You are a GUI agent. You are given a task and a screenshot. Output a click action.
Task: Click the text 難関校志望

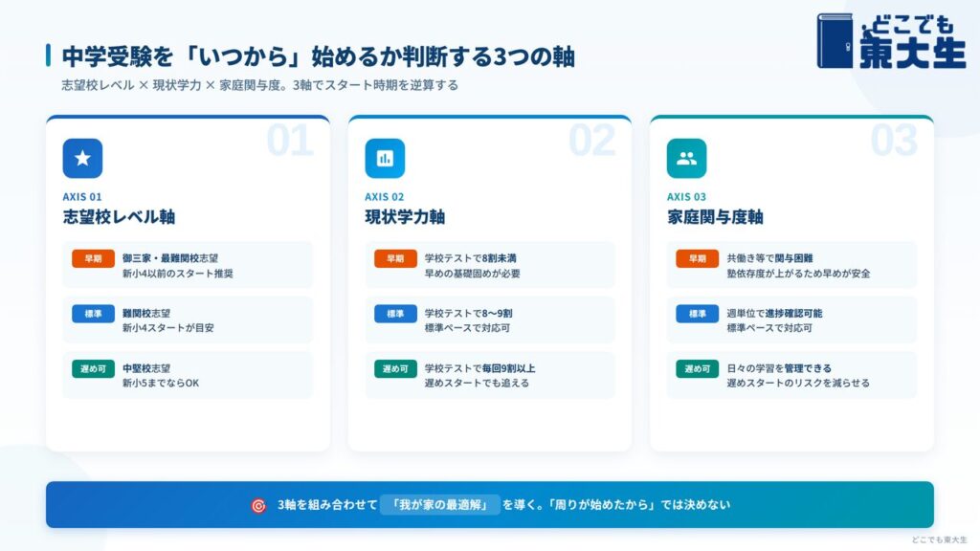click(146, 313)
